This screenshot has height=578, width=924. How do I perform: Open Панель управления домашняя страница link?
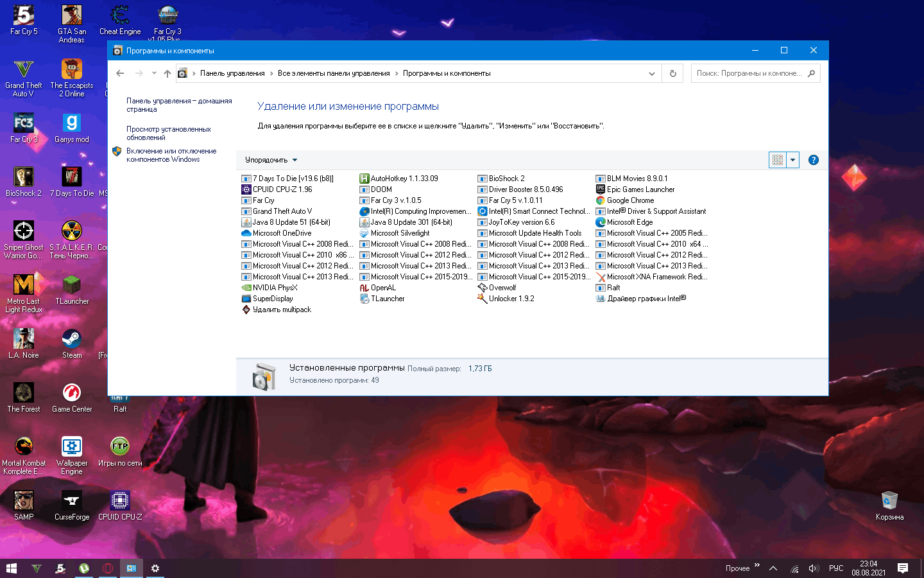(x=179, y=105)
